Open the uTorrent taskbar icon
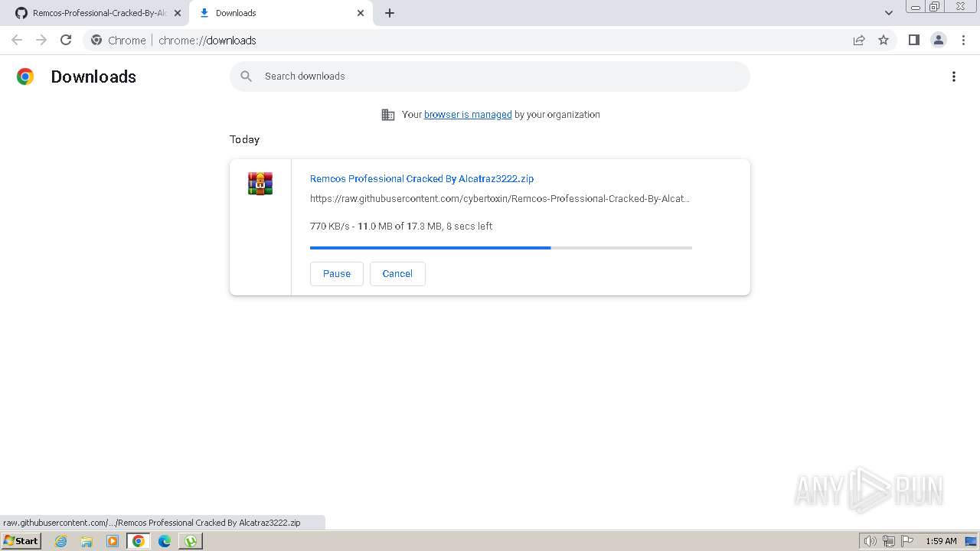Screen dimensions: 980x551 [191, 541]
